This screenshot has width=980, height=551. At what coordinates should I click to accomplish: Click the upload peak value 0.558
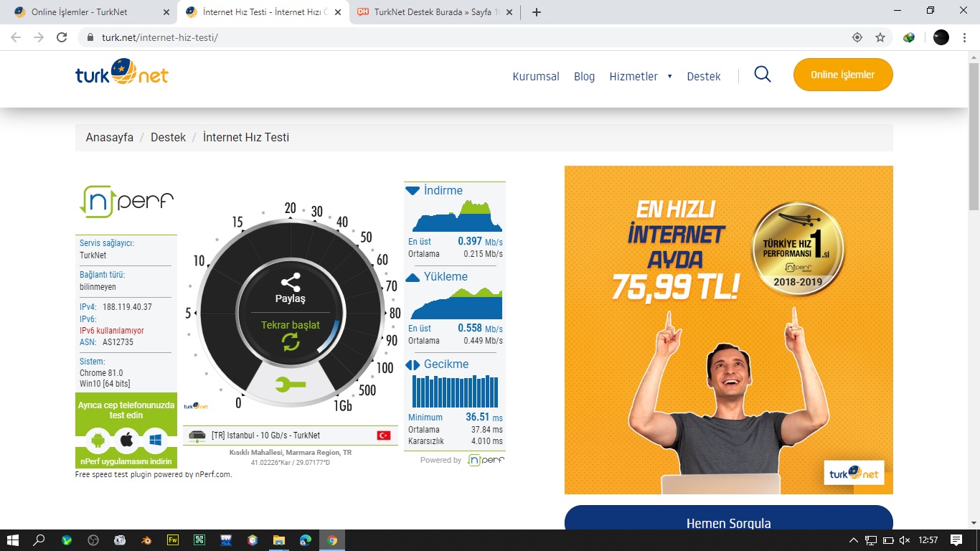[470, 329]
